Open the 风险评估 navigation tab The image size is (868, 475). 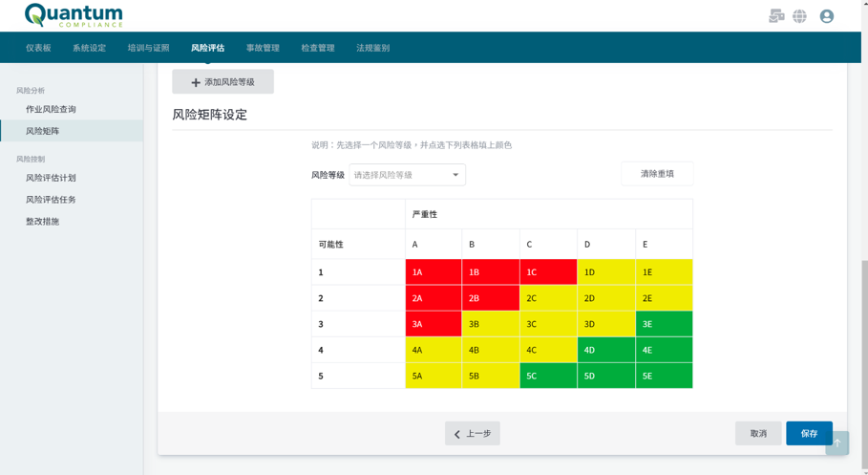pos(207,48)
